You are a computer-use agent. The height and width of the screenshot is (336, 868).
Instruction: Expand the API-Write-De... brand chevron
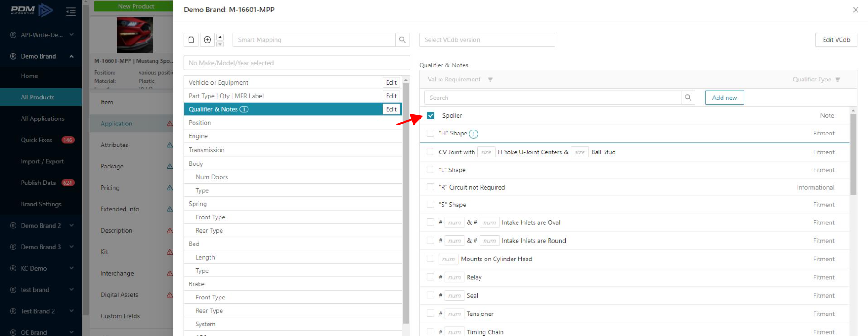(x=72, y=35)
